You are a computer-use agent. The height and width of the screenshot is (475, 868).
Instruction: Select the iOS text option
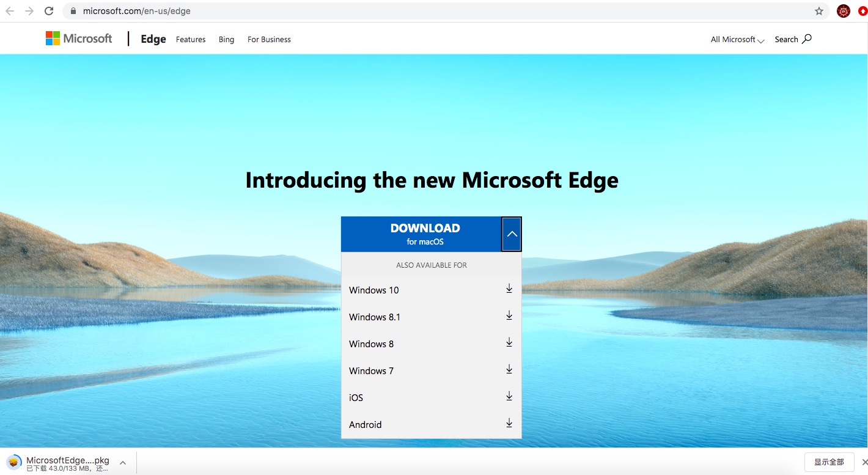(x=356, y=397)
